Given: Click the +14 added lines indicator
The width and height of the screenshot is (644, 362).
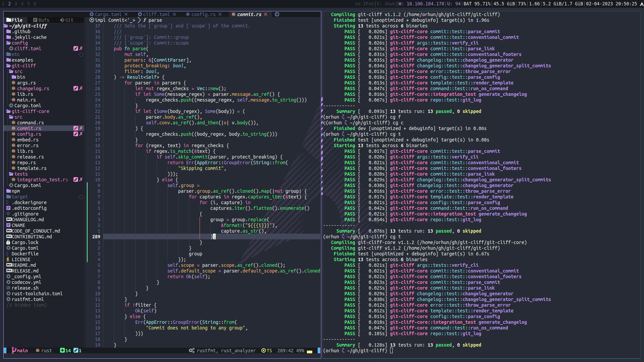Looking at the screenshot, I should pyautogui.click(x=65, y=351).
